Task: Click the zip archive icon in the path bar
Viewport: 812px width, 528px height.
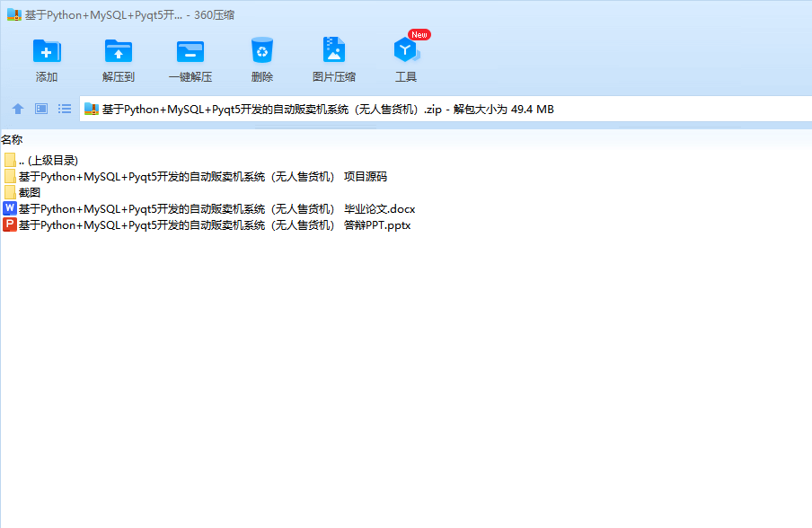Action: pos(92,110)
